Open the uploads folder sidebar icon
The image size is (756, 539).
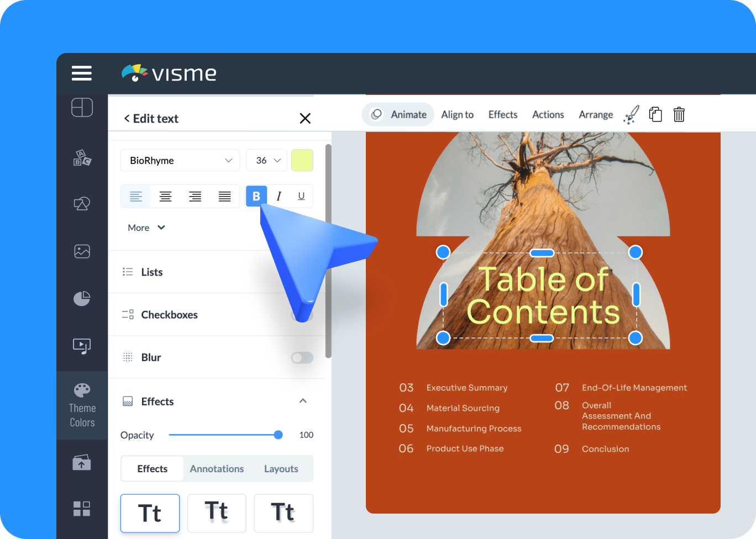(82, 462)
